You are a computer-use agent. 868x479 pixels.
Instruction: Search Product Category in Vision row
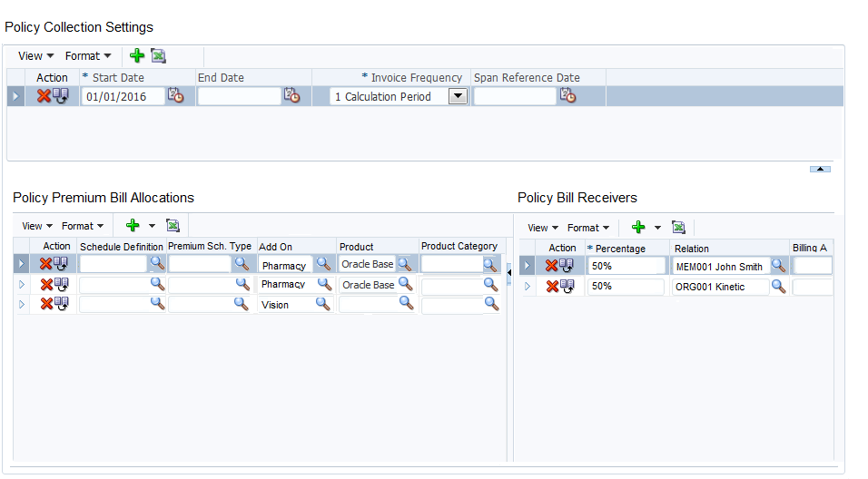[491, 303]
